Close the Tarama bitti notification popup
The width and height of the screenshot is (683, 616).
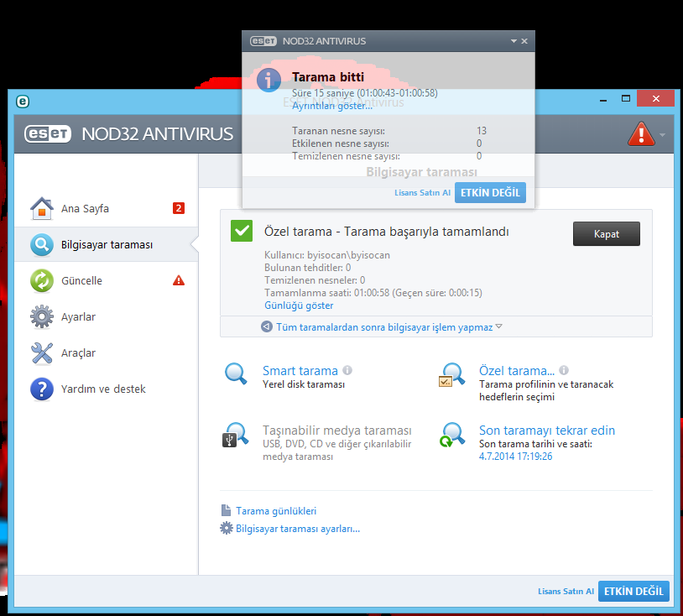tap(524, 41)
